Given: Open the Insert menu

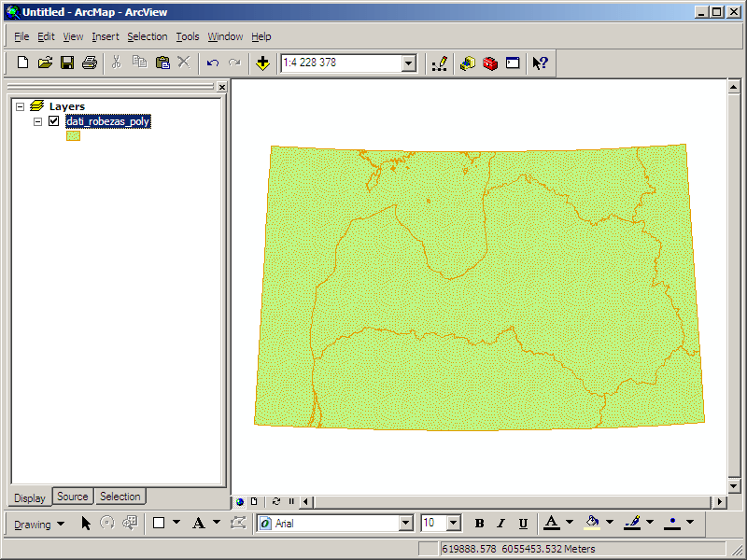Looking at the screenshot, I should pyautogui.click(x=106, y=36).
